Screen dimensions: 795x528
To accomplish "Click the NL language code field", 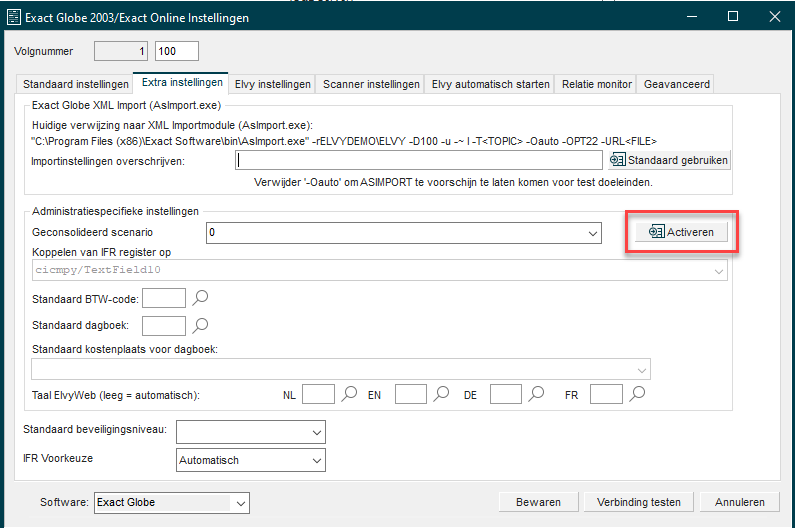I will 318,394.
